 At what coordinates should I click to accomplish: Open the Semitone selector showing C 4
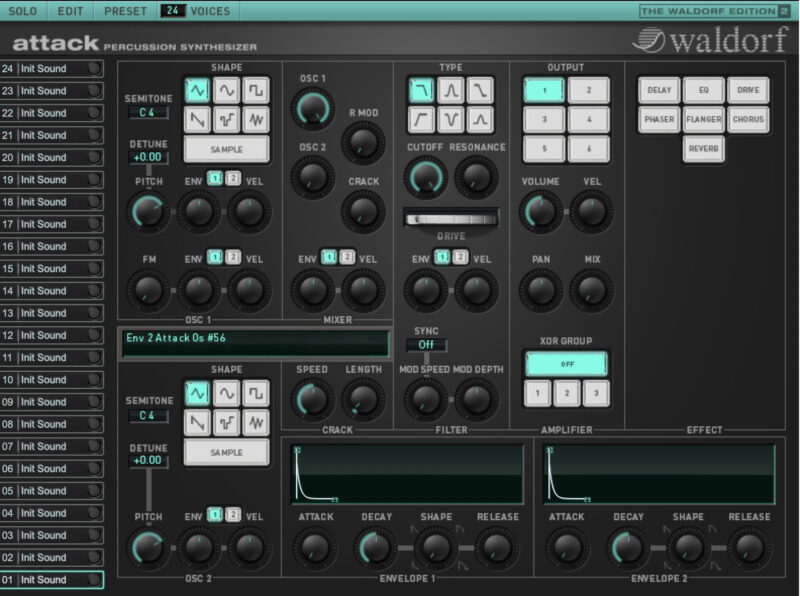[148, 110]
